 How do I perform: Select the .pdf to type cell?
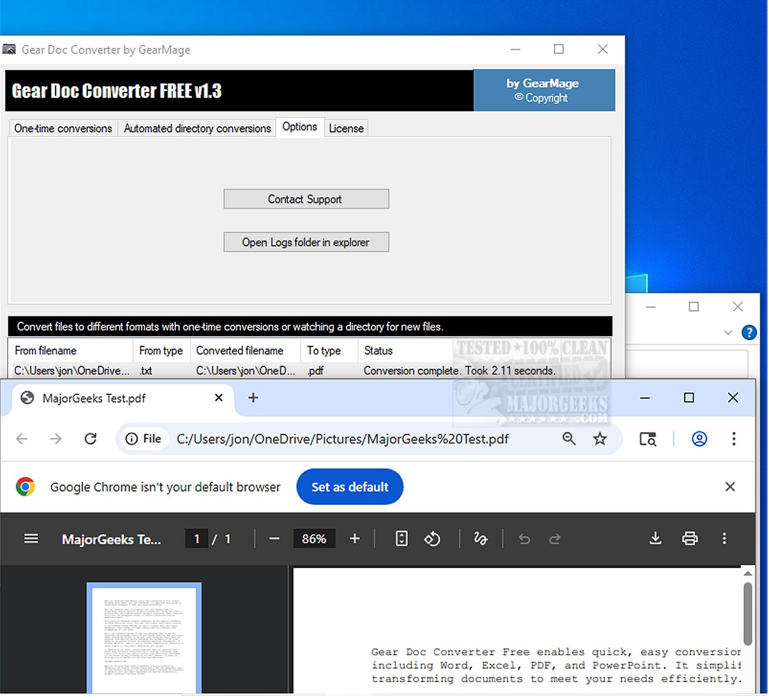315,371
